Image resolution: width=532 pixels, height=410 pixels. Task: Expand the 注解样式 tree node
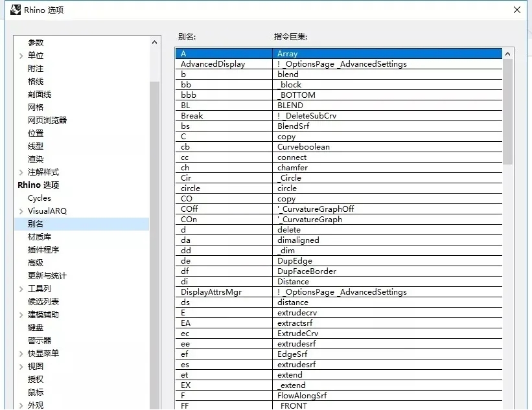tap(21, 172)
